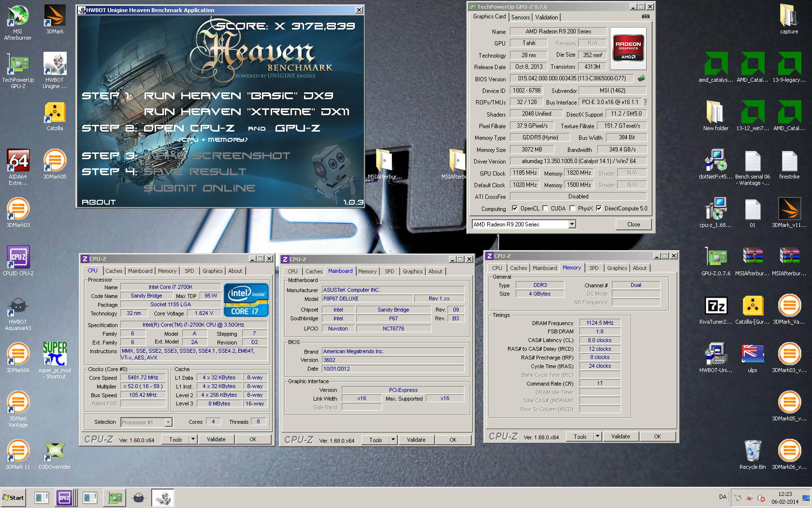Image resolution: width=812 pixels, height=508 pixels.
Task: Click OK in the CPU-Z Mainboard window
Action: tap(453, 440)
